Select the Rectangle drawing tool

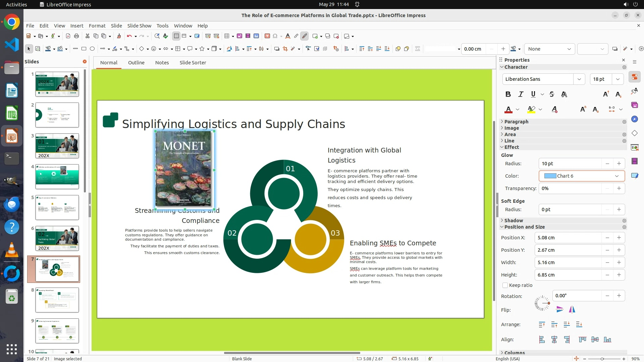84,49
